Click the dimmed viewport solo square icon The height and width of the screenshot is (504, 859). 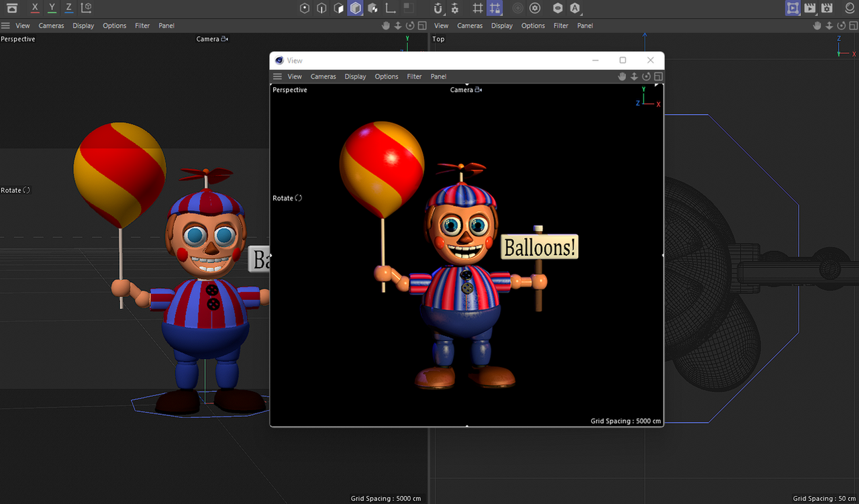pos(408,8)
